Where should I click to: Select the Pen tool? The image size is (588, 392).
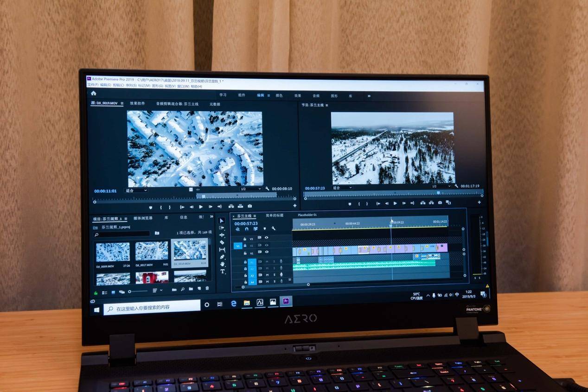(x=222, y=257)
